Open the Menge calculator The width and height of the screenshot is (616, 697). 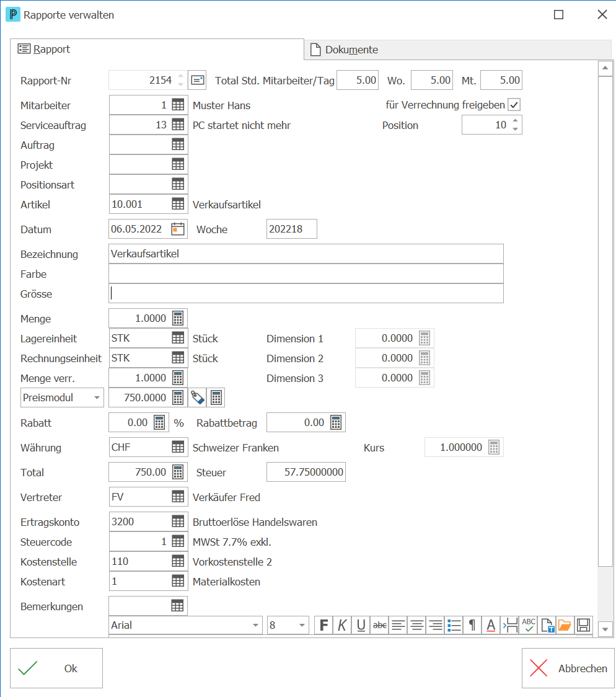(x=178, y=318)
